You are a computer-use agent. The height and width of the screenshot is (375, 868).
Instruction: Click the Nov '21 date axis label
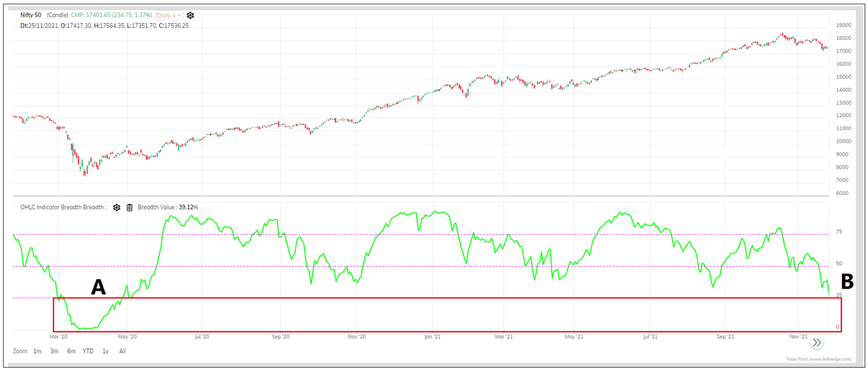799,337
